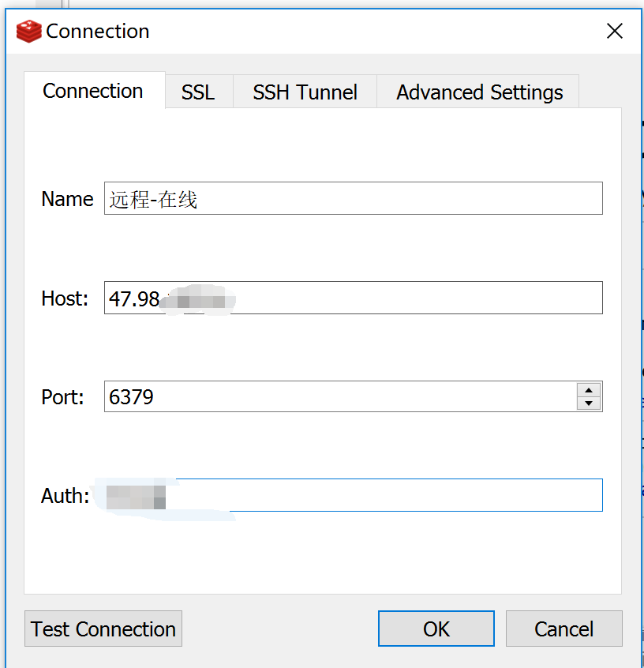
Task: Click the "Port:" field label
Action: (62, 397)
